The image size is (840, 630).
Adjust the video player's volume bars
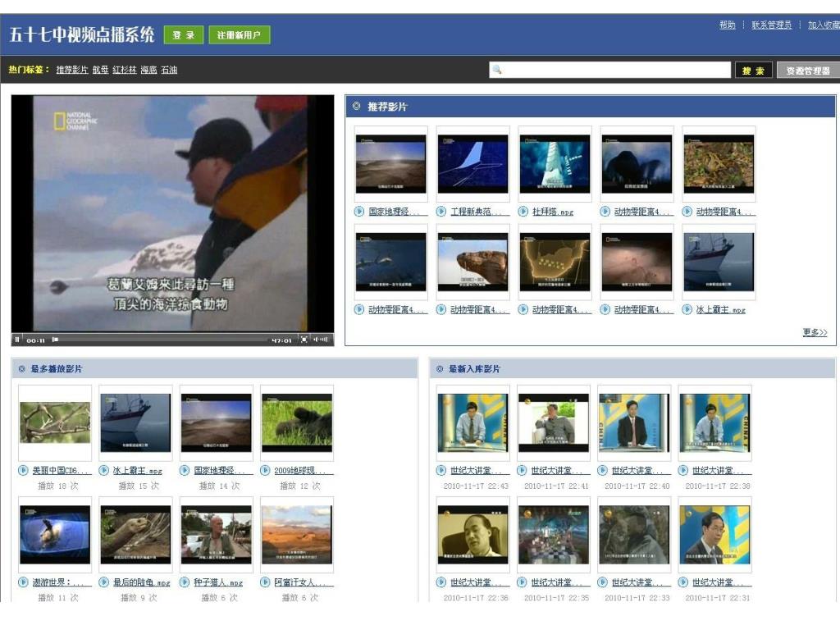321,340
